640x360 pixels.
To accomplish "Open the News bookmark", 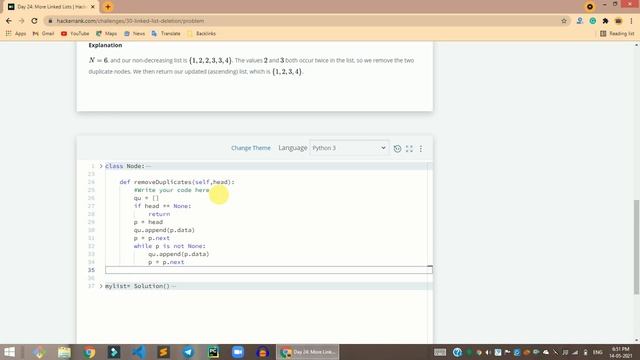I will 135,33.
